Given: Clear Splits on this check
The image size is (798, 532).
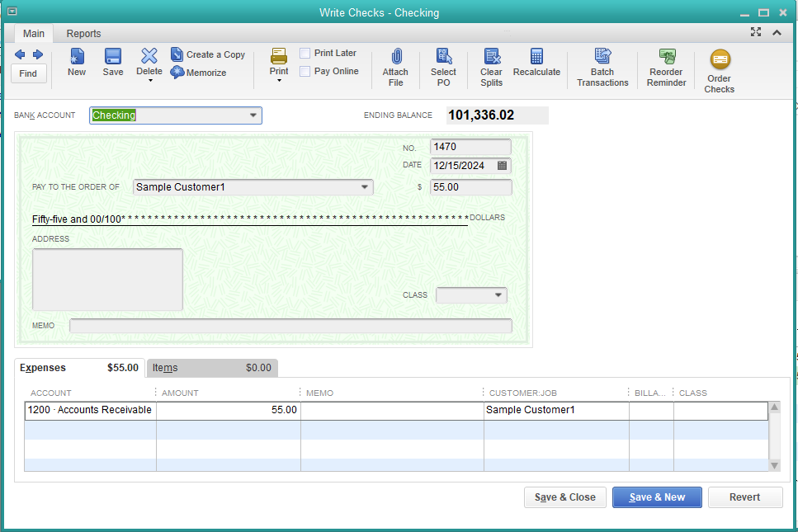Looking at the screenshot, I should (x=492, y=67).
